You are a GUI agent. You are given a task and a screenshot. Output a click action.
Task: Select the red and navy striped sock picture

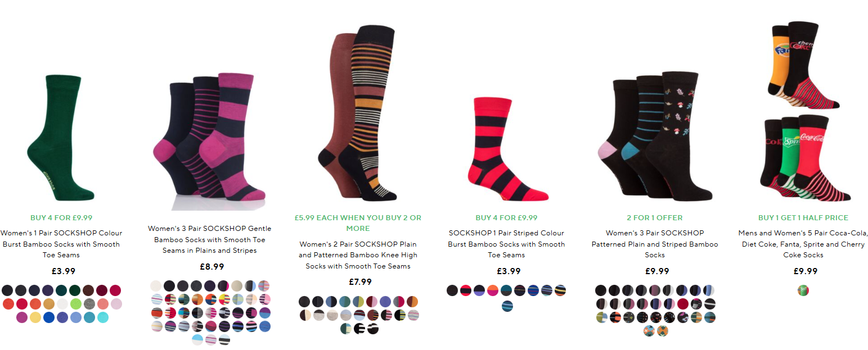pos(506,149)
